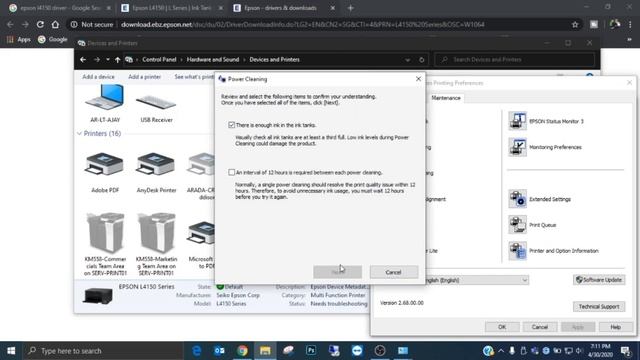Click the EPSON L4150 Series printer thumbnail
This screenshot has height=360, width=640.
tap(98, 296)
